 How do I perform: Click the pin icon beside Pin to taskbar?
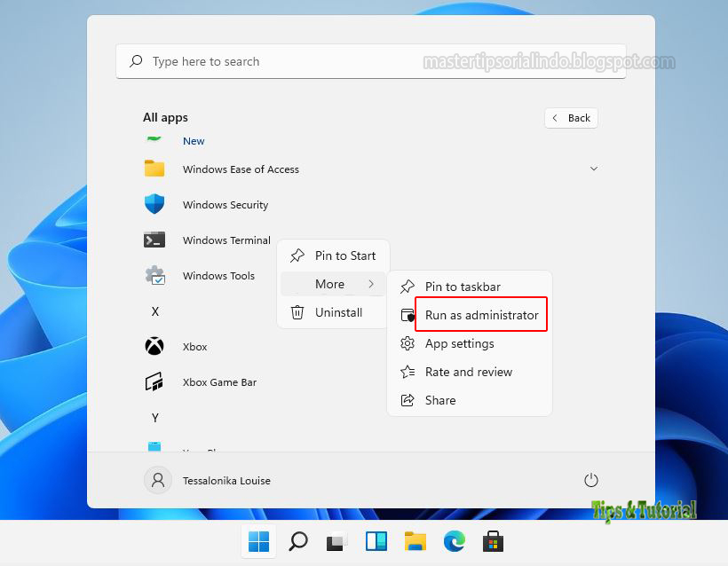(408, 287)
